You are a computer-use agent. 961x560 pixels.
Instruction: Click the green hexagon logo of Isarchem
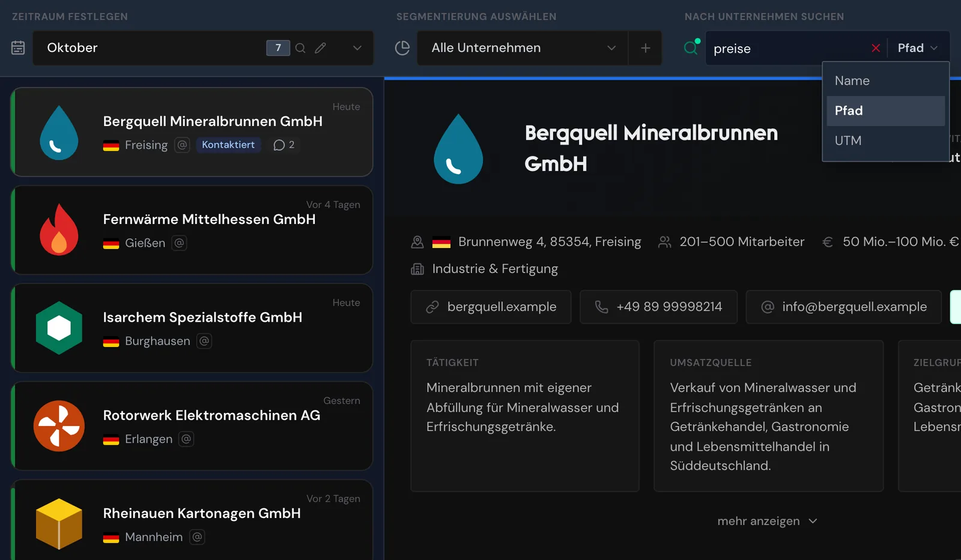click(x=59, y=328)
